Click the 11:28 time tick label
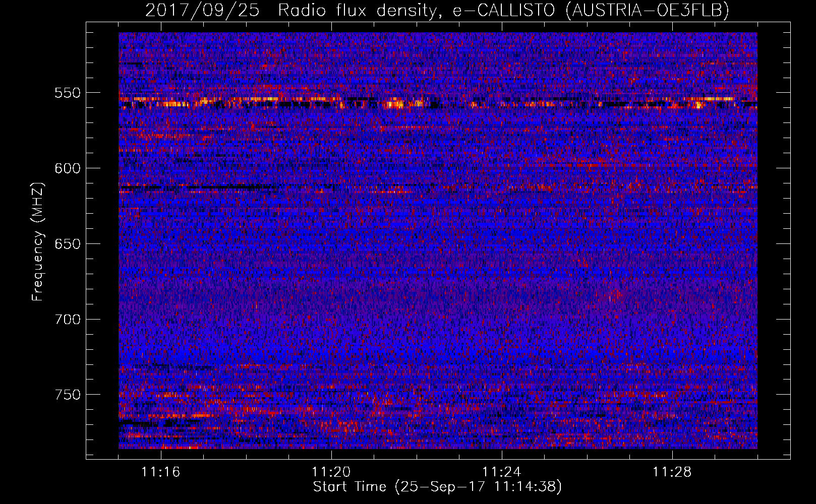The height and width of the screenshot is (504, 816). coord(672,472)
